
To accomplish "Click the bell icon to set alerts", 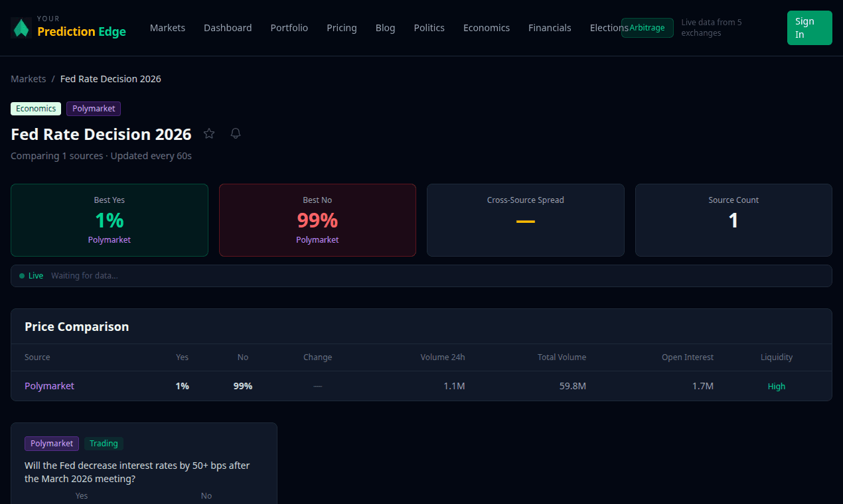I will click(x=235, y=133).
